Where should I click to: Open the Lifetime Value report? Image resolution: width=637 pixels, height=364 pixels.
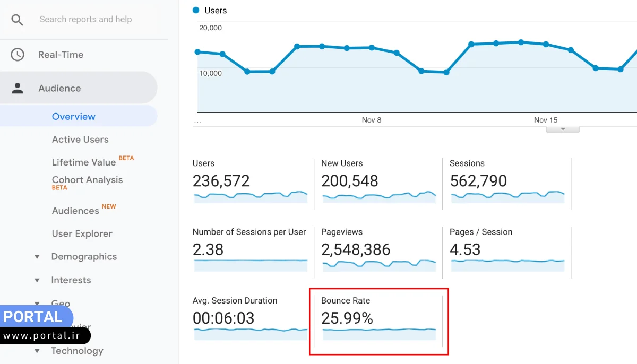click(x=83, y=162)
